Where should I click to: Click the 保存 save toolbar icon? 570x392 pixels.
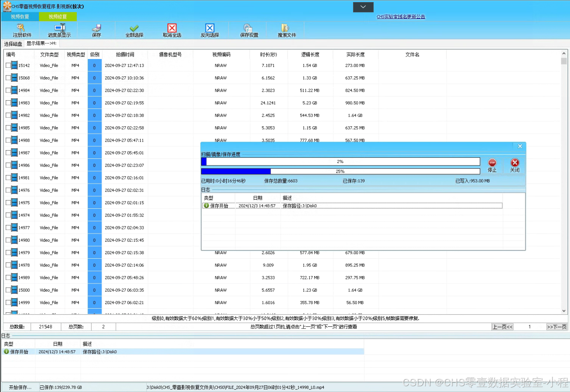(97, 28)
